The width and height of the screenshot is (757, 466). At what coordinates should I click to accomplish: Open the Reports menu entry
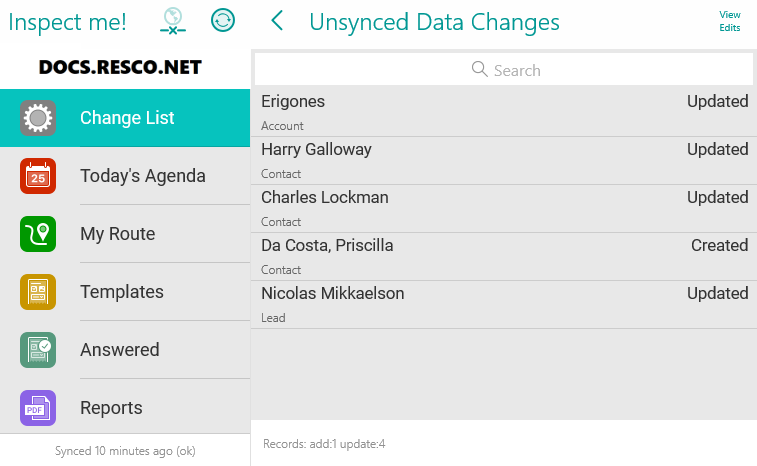(111, 408)
